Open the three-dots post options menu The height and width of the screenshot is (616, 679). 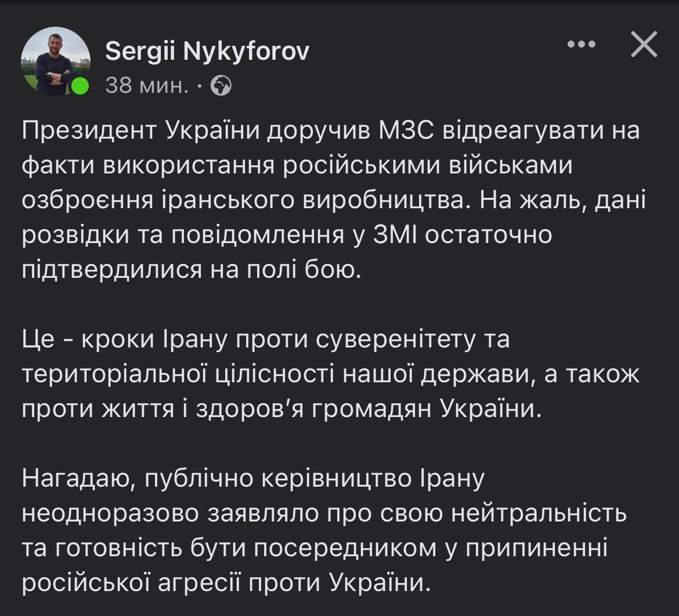coord(581,44)
